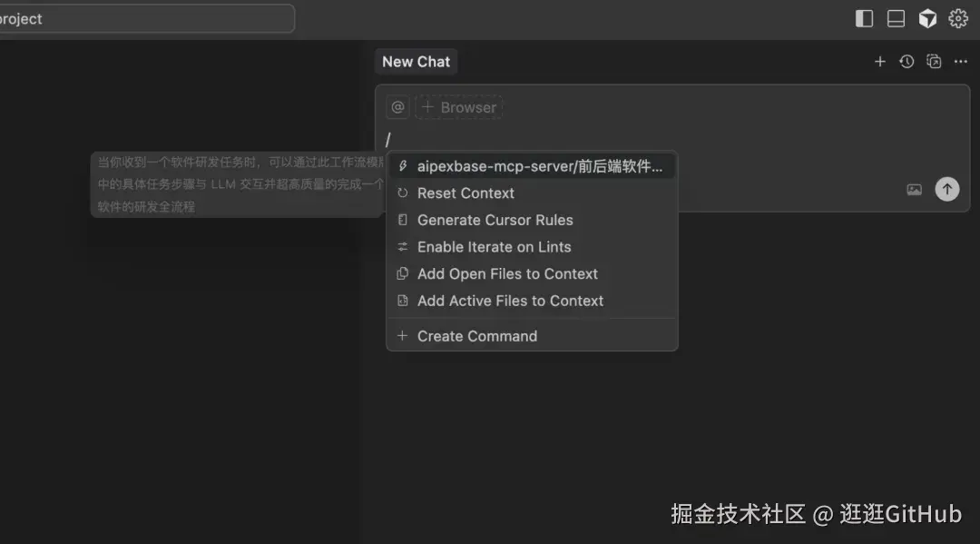Choose Generate Cursor Rules
This screenshot has width=980, height=544.
(x=495, y=220)
